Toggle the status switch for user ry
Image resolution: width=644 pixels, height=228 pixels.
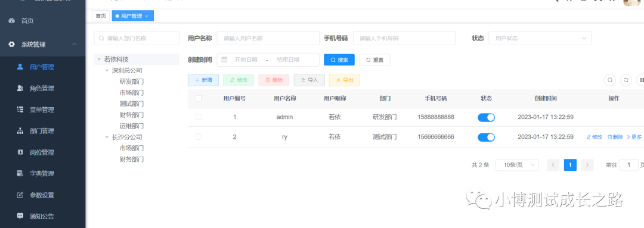tap(487, 137)
